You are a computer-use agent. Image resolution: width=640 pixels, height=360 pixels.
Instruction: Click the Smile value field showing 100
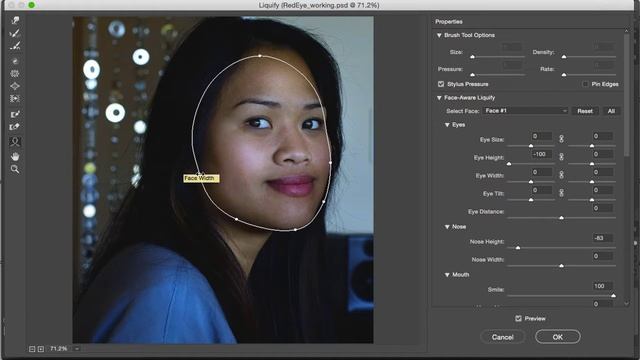tap(602, 286)
